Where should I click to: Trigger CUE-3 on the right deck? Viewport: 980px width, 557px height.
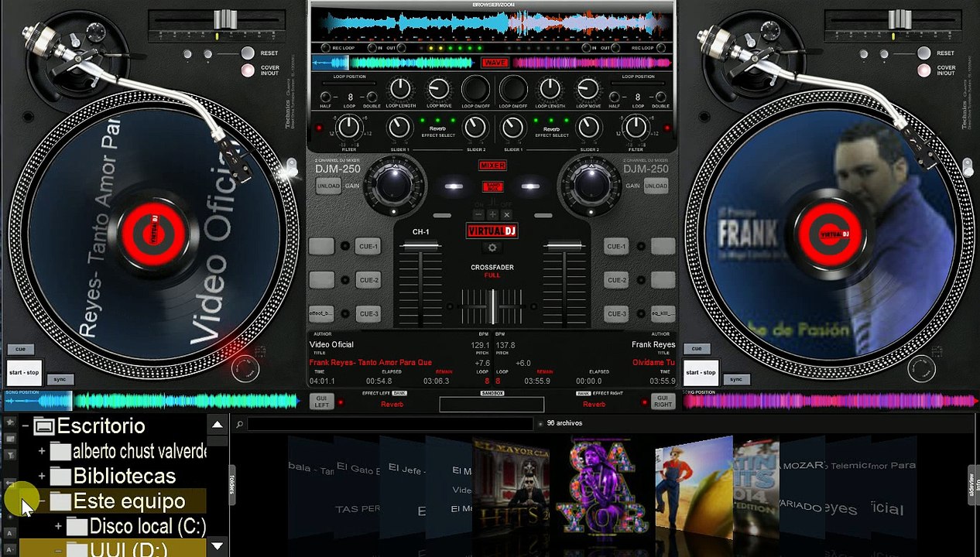pyautogui.click(x=616, y=314)
